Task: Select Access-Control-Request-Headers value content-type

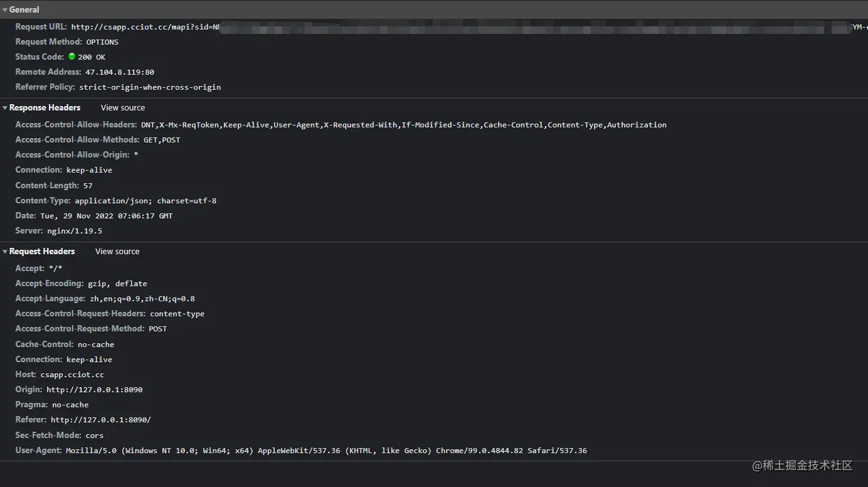Action: click(x=177, y=314)
